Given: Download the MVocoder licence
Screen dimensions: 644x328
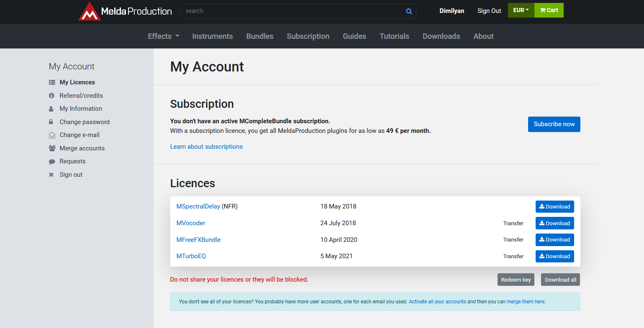Looking at the screenshot, I should 554,223.
